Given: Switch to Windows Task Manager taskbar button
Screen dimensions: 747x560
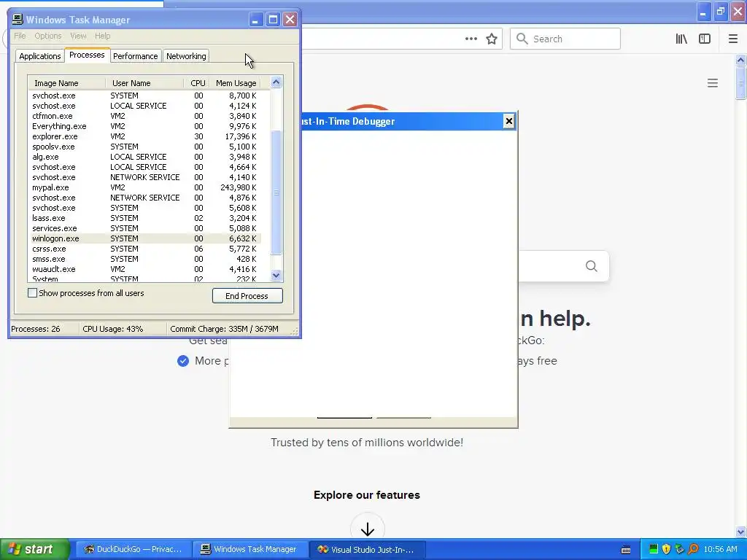Looking at the screenshot, I should [x=250, y=549].
